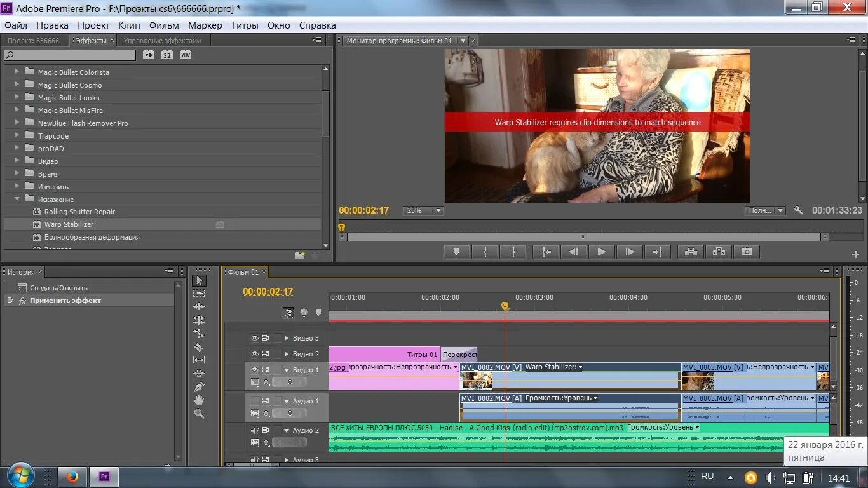This screenshot has height=488, width=868.
Task: Switch to Управление эффектами tab
Action: [162, 41]
